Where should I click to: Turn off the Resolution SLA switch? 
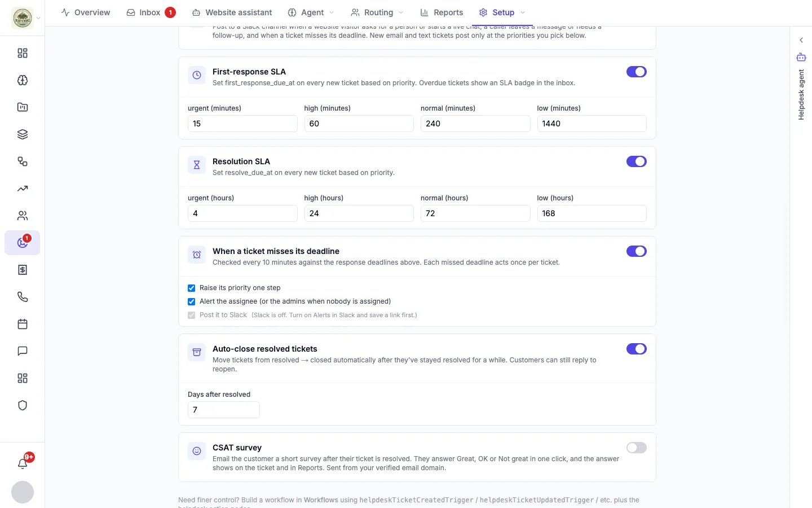point(637,161)
